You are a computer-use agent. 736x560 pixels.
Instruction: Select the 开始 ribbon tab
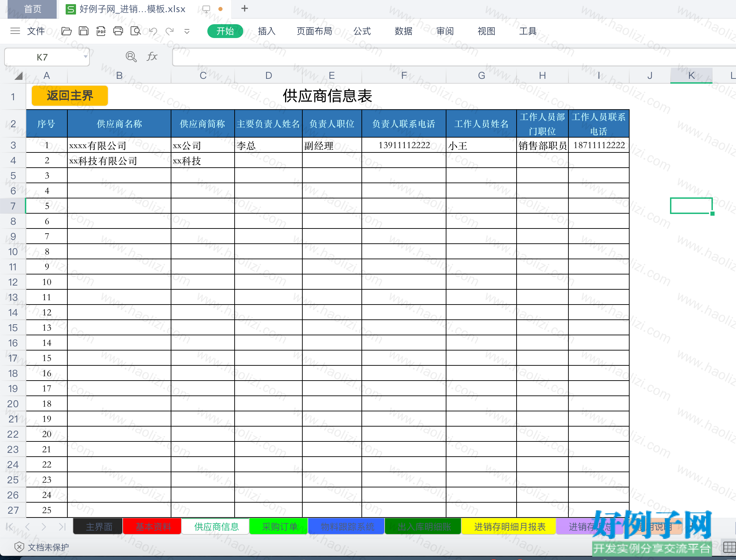(x=225, y=31)
